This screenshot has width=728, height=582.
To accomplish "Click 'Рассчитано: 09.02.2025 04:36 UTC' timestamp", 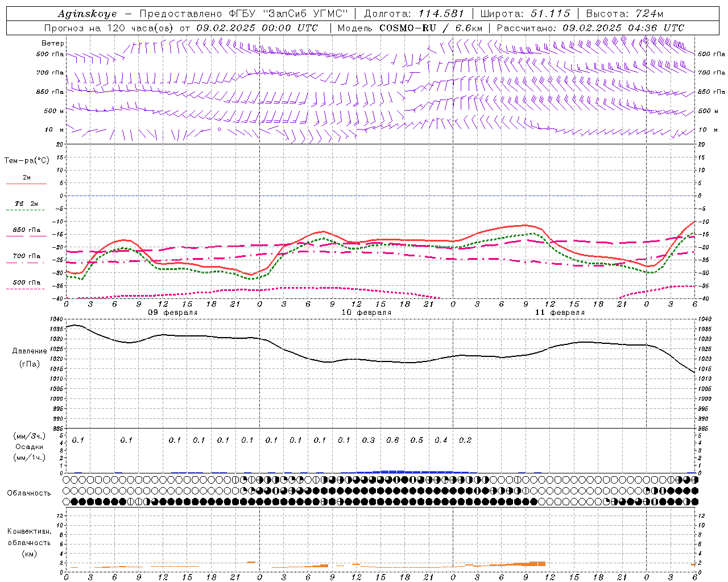I will 590,28.
